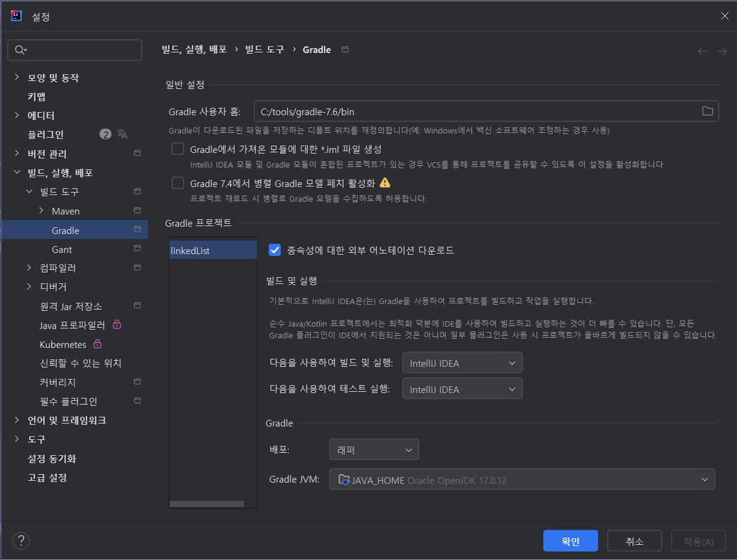
Task: Collapse the 빌드 도구 node
Action: [x=29, y=191]
